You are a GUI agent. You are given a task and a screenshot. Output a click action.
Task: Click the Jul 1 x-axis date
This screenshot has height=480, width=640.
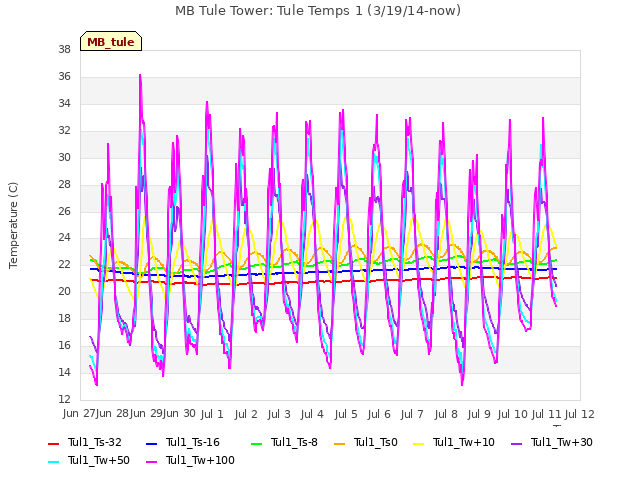click(212, 414)
